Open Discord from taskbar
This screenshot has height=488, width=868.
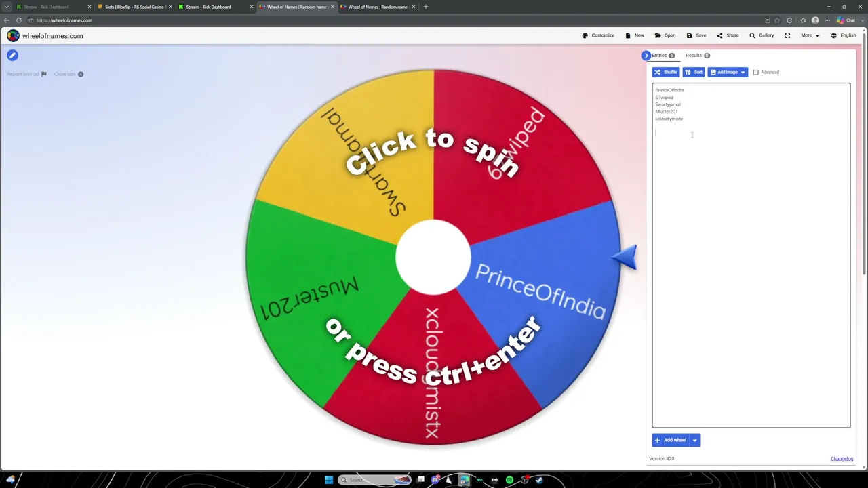point(435,480)
